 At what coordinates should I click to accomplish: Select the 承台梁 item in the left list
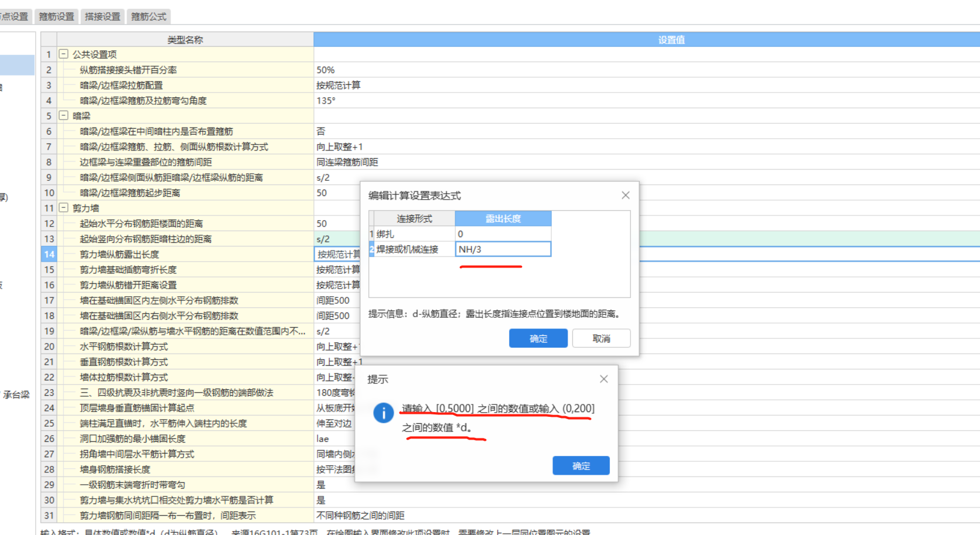16,395
